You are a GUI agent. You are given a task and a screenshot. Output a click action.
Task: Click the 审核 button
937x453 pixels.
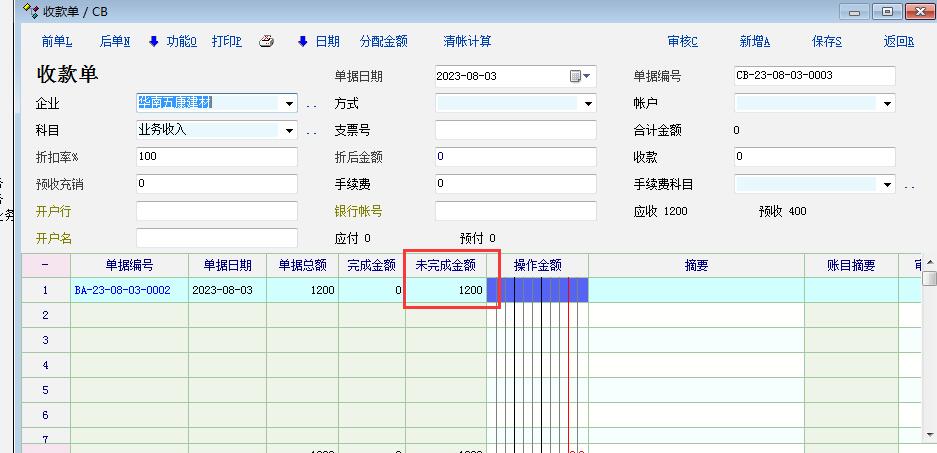click(x=682, y=42)
